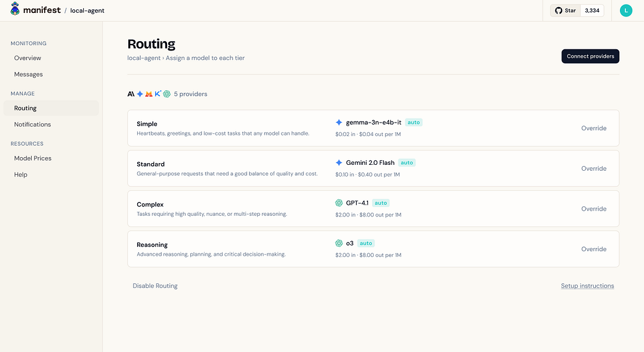This screenshot has height=352, width=644.
Task: Click the Mistral provider icon
Action: pos(149,94)
